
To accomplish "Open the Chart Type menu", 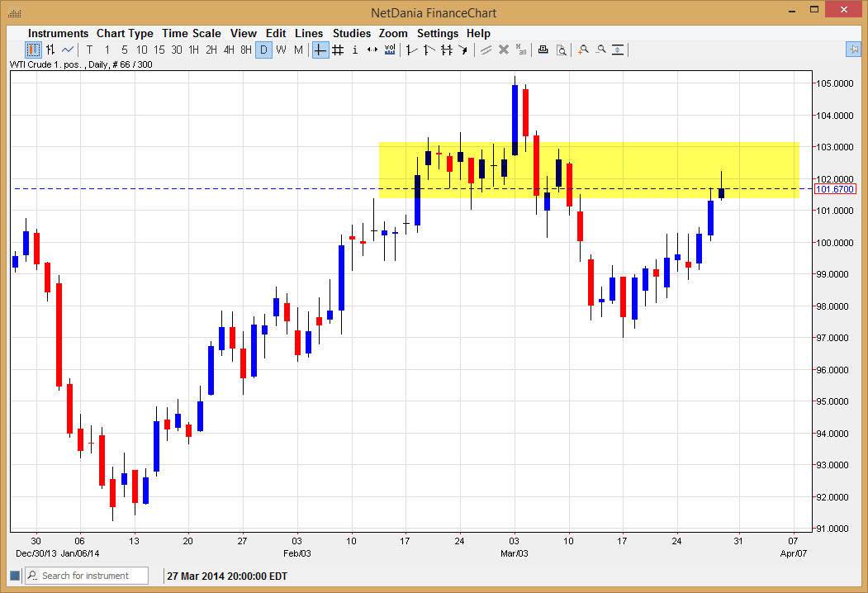I will (125, 33).
